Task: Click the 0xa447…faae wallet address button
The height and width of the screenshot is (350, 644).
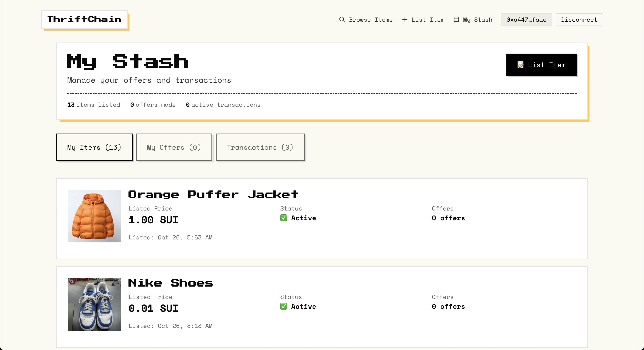Action: coord(526,20)
